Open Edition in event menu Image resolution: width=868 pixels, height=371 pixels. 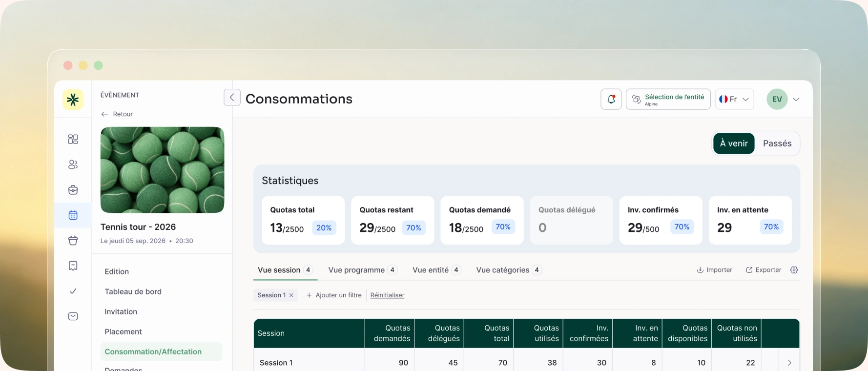pyautogui.click(x=117, y=272)
